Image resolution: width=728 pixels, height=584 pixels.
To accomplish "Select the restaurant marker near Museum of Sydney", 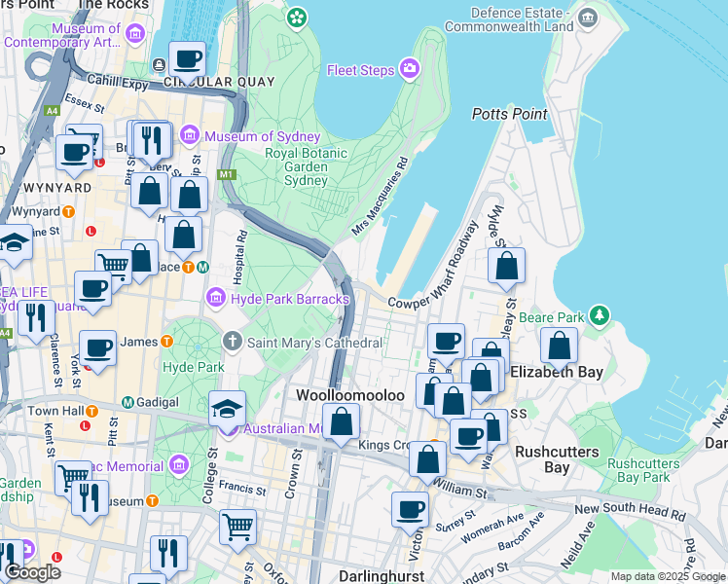I will [x=152, y=142].
